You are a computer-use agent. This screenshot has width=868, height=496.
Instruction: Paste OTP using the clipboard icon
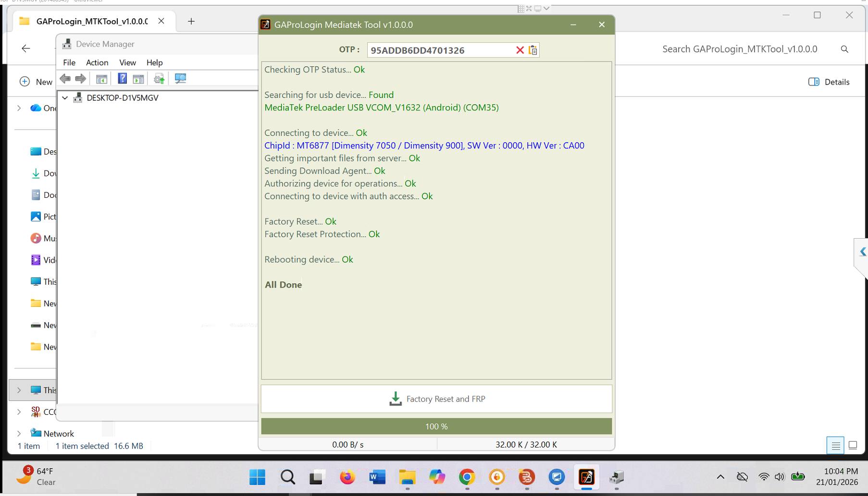(533, 50)
